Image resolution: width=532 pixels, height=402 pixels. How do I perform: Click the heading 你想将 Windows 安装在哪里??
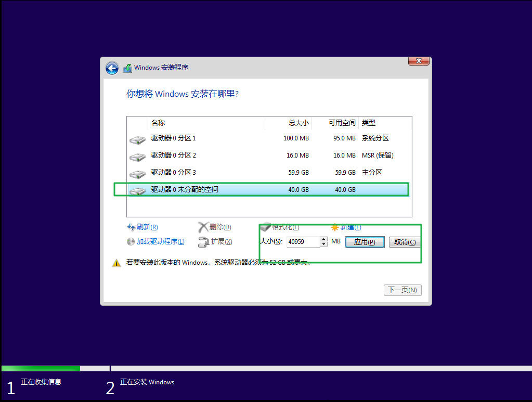coord(183,94)
